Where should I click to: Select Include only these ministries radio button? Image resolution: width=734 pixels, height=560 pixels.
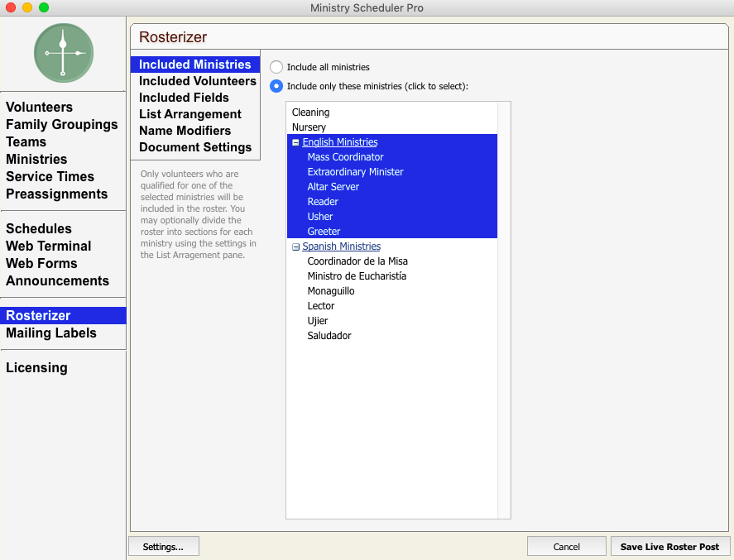[x=276, y=86]
